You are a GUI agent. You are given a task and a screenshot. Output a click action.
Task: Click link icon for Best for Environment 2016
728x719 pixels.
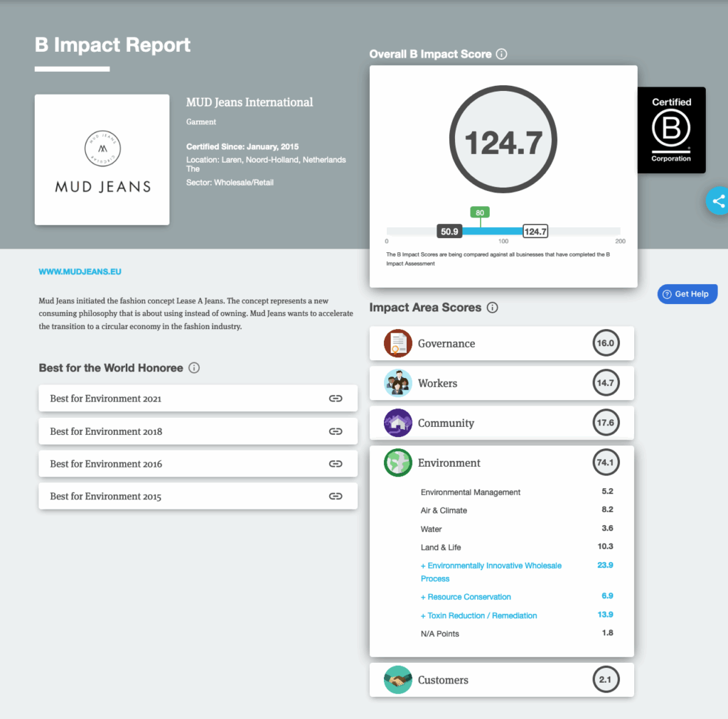point(336,464)
